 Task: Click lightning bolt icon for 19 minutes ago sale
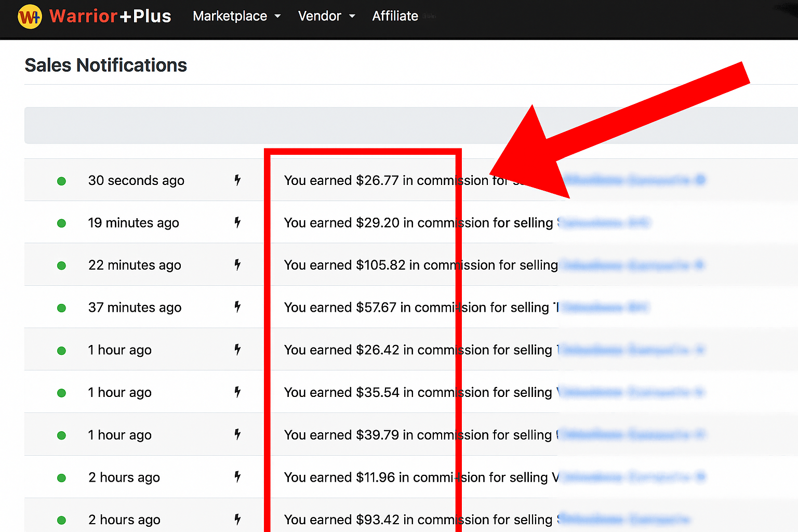pyautogui.click(x=237, y=223)
